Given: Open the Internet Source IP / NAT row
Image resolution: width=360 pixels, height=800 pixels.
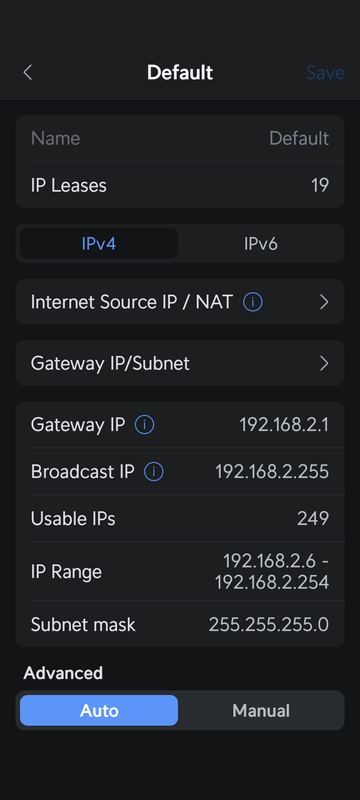Looking at the screenshot, I should tap(180, 302).
